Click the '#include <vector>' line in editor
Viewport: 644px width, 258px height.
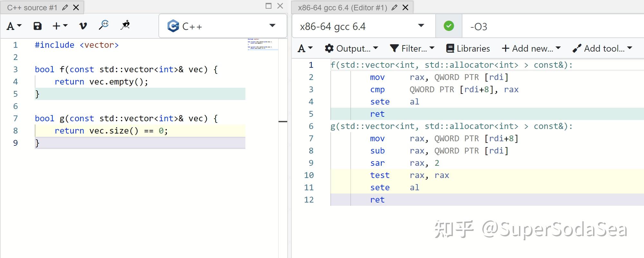(77, 45)
